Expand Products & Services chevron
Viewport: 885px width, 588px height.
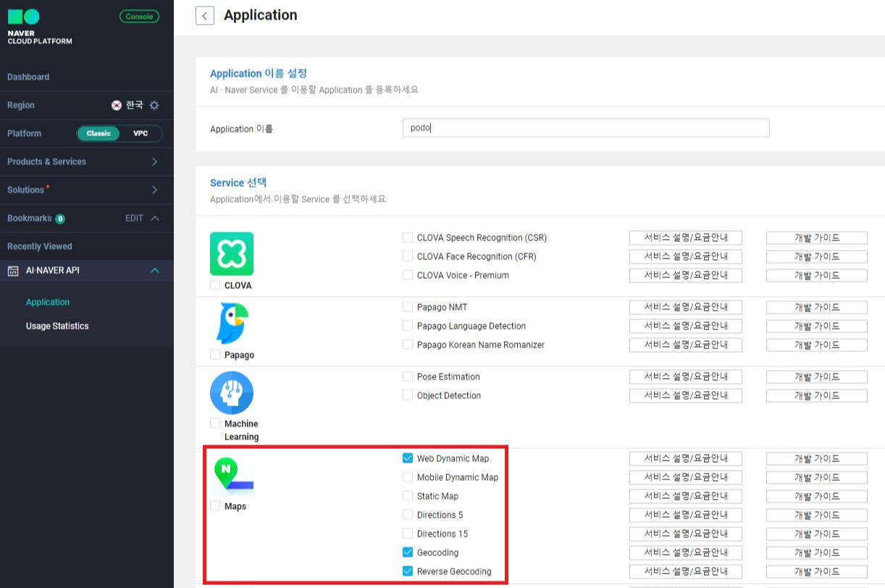pos(154,161)
